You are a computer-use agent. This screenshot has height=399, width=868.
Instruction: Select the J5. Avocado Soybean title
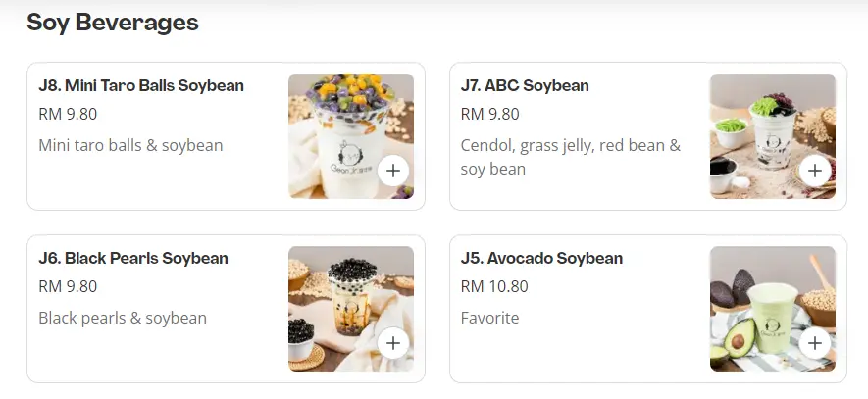(541, 259)
